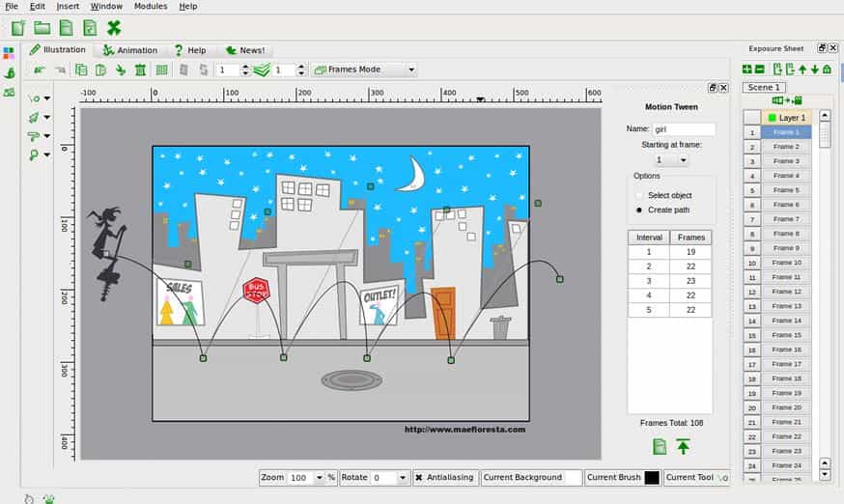Viewport: 844px width, 504px height.
Task: Click the save tween icon under Frames Total
Action: (660, 446)
